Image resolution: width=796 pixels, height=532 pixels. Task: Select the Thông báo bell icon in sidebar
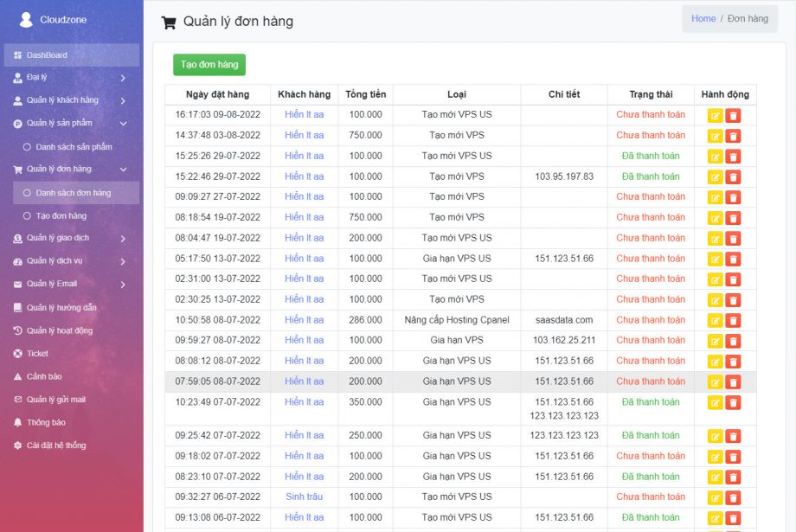point(18,423)
